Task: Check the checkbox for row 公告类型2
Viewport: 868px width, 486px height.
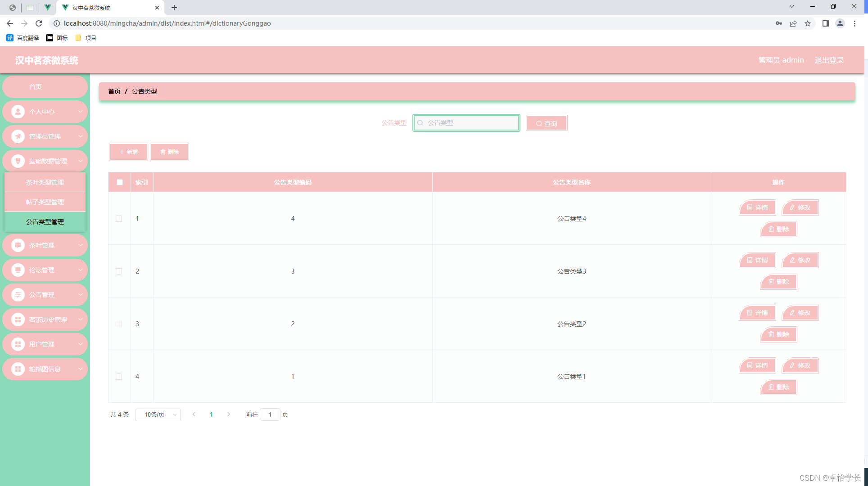Action: (119, 324)
